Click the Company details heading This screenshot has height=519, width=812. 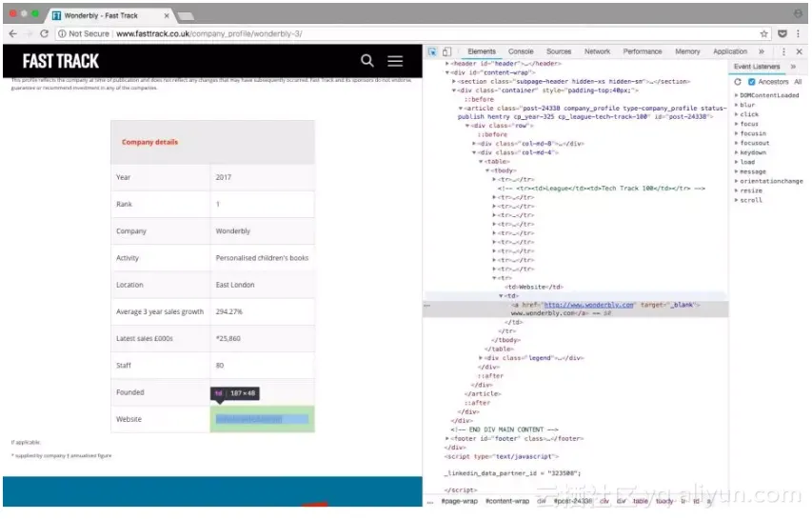pyautogui.click(x=149, y=142)
